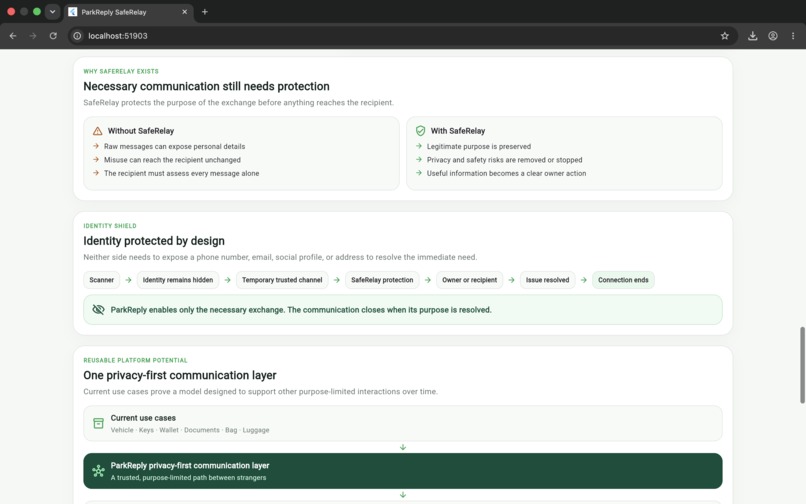Click the shield check icon beside With SafeRelay
The image size is (806, 504).
[x=420, y=131]
